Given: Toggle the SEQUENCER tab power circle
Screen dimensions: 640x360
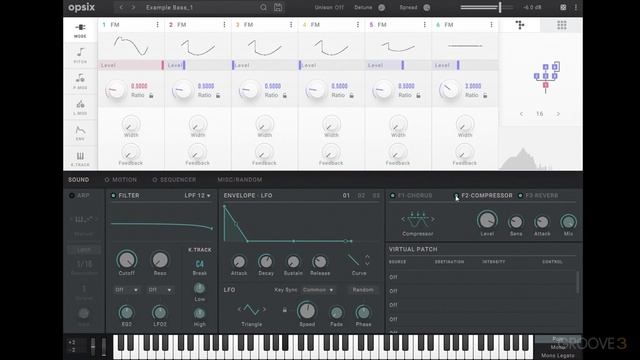Looking at the screenshot, I should [155, 180].
